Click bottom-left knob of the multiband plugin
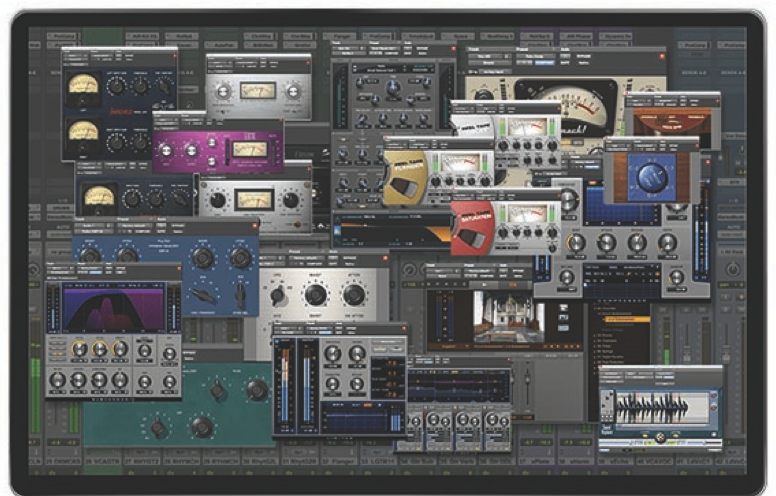776x496 pixels. [58, 380]
